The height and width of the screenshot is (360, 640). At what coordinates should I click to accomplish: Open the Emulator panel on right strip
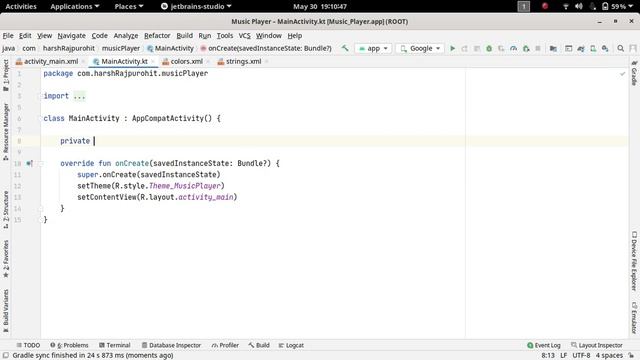point(634,318)
